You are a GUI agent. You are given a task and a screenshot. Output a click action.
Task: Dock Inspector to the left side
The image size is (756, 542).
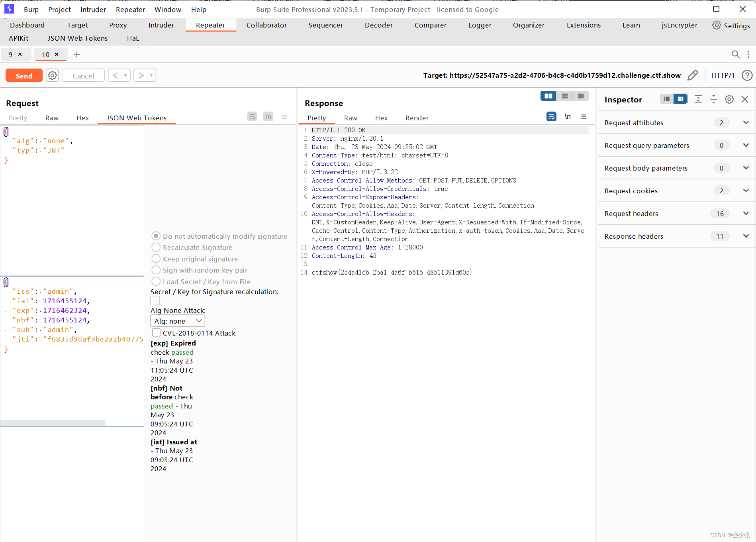click(667, 99)
